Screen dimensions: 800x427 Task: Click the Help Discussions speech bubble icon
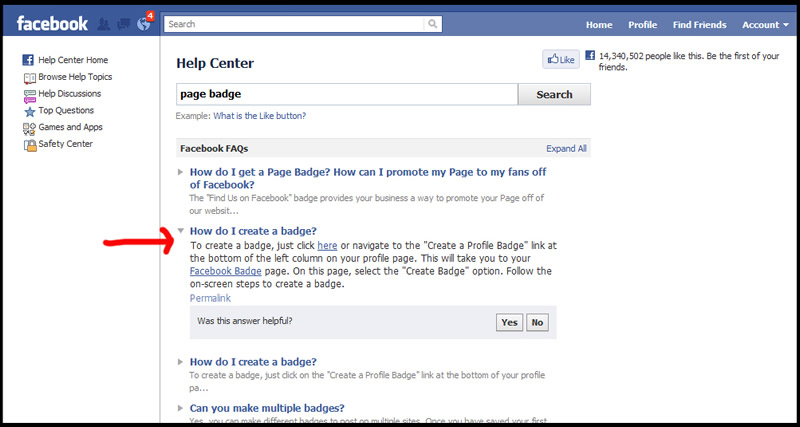pyautogui.click(x=30, y=95)
